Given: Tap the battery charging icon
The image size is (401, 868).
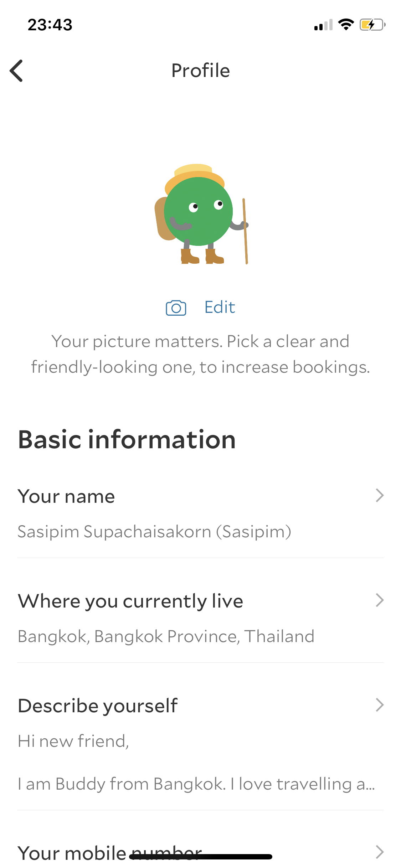Looking at the screenshot, I should tap(372, 25).
